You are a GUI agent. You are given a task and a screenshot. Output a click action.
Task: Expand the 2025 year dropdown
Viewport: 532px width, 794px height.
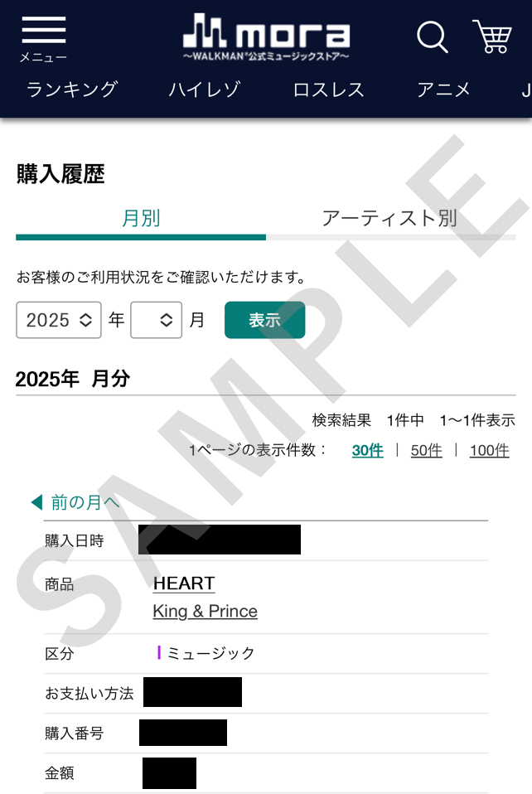tap(59, 320)
